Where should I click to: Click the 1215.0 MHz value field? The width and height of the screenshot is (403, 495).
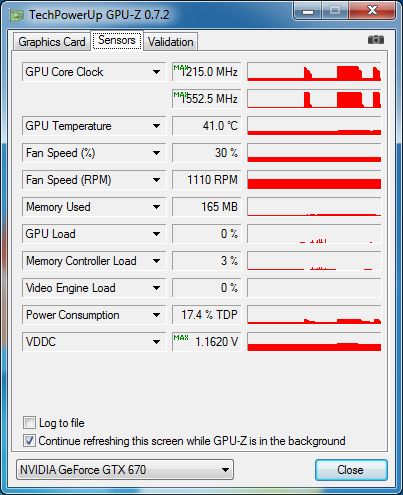(206, 72)
